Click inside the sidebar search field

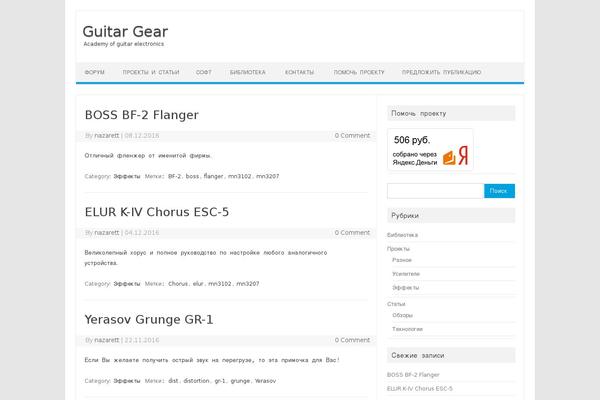435,190
